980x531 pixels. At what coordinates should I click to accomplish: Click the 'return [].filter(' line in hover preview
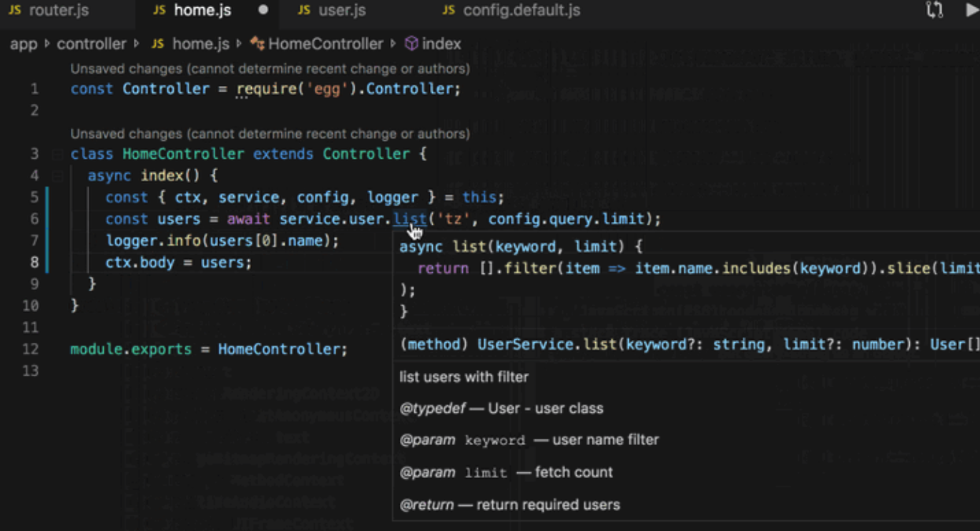[x=698, y=268]
